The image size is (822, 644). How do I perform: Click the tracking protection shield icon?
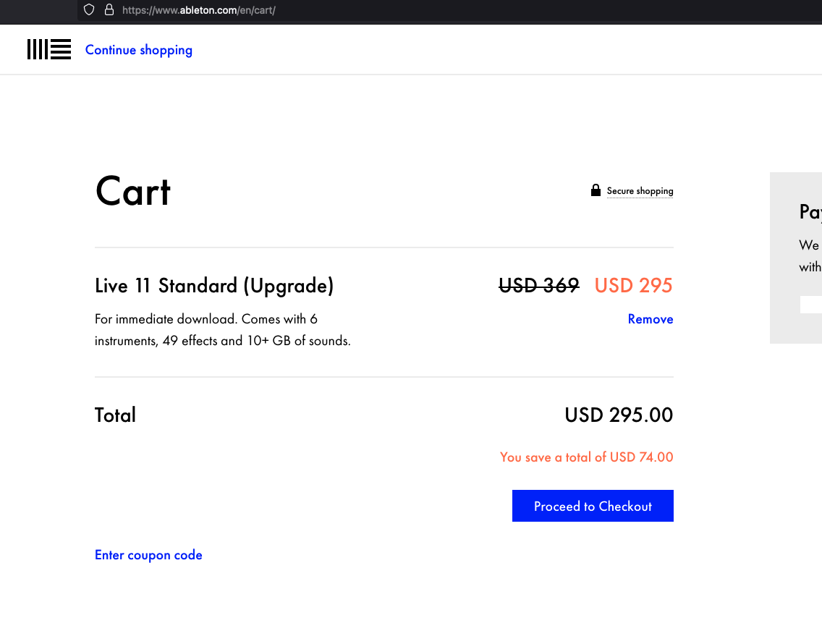[x=90, y=10]
